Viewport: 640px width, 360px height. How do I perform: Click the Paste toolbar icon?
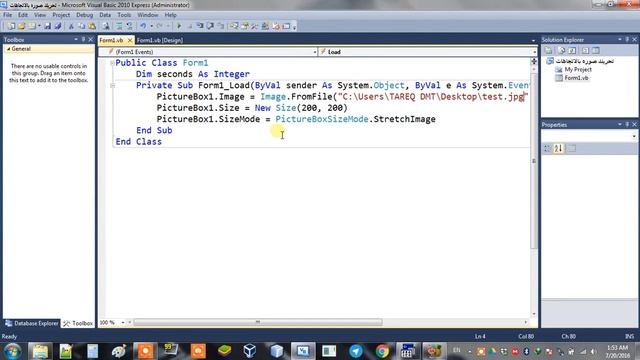[92, 26]
